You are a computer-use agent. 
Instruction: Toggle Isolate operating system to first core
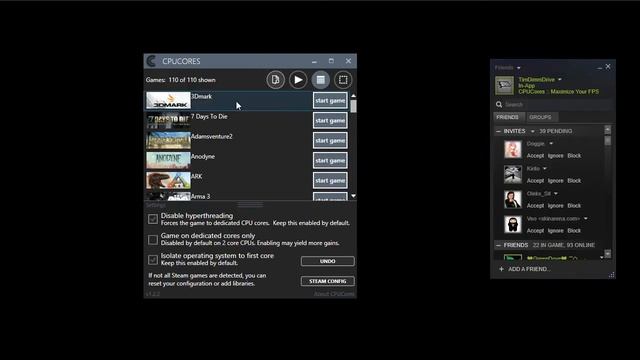click(153, 259)
